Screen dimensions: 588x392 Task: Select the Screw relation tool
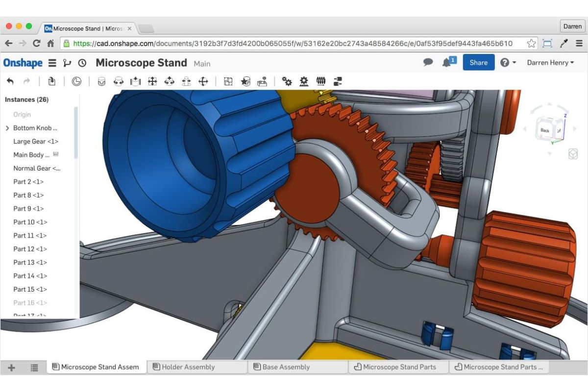click(321, 81)
